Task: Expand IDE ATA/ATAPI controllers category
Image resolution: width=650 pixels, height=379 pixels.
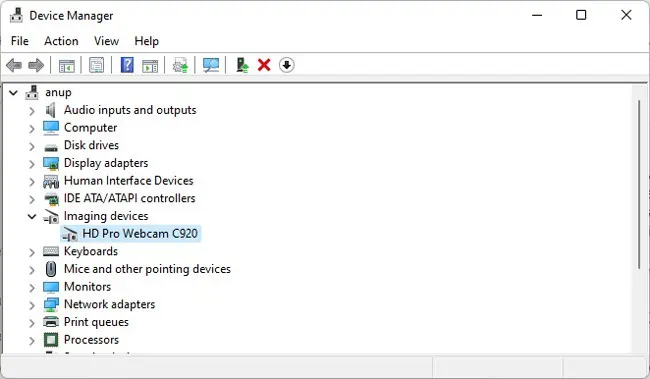Action: [32, 199]
